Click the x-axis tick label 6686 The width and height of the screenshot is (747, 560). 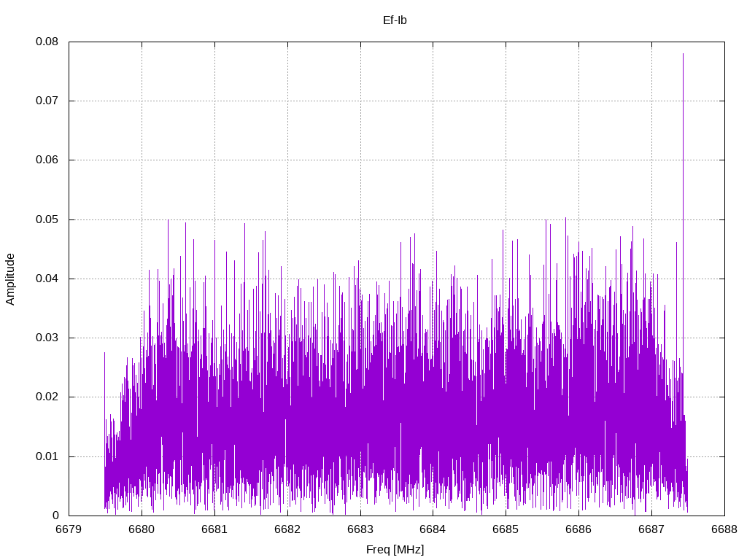point(578,529)
